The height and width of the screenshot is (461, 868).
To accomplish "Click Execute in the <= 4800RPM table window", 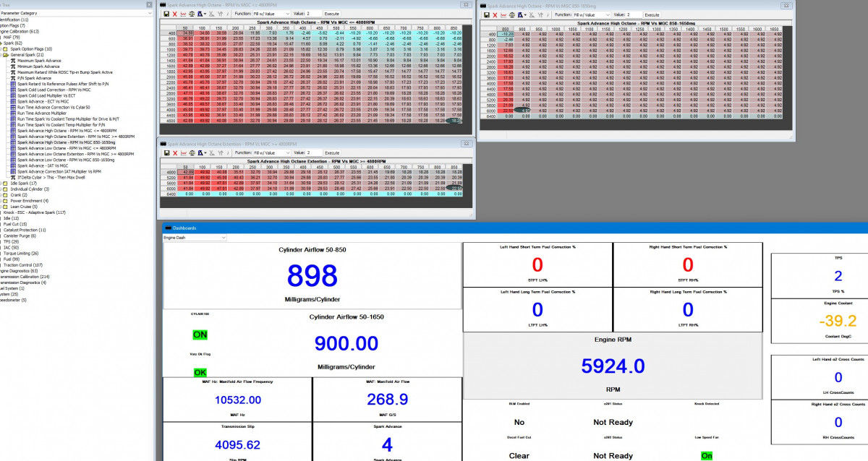I will click(332, 14).
